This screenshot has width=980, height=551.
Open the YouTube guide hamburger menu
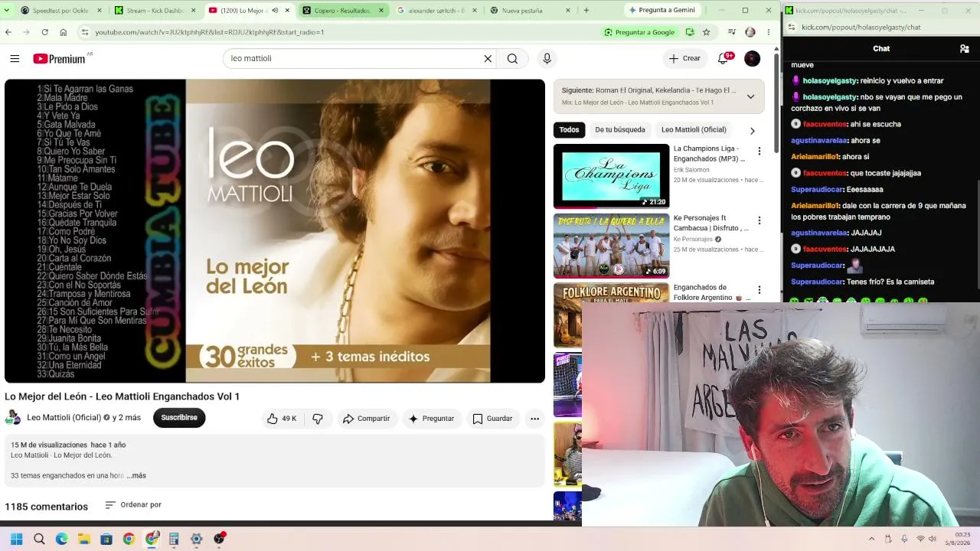(x=15, y=59)
